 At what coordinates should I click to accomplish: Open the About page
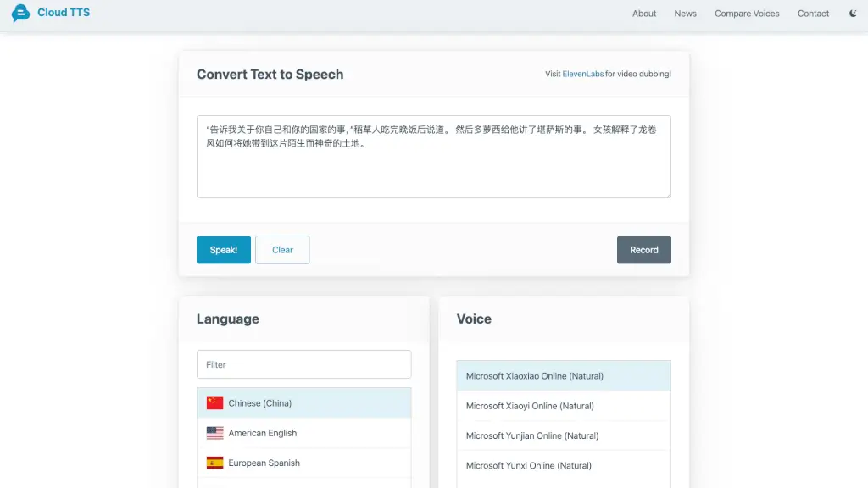[644, 14]
